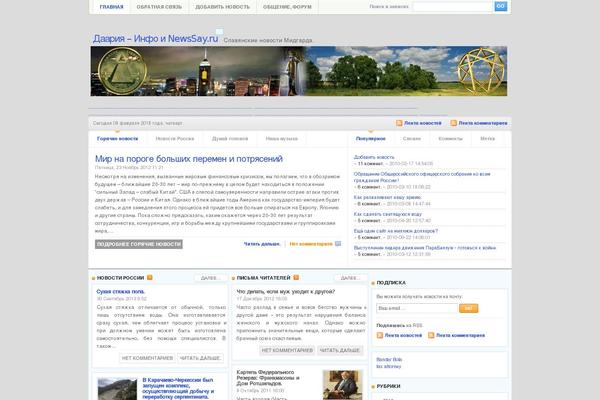The width and height of the screenshot is (600, 400).
Task: Switch to Наша музыка tab
Action: [x=282, y=139]
